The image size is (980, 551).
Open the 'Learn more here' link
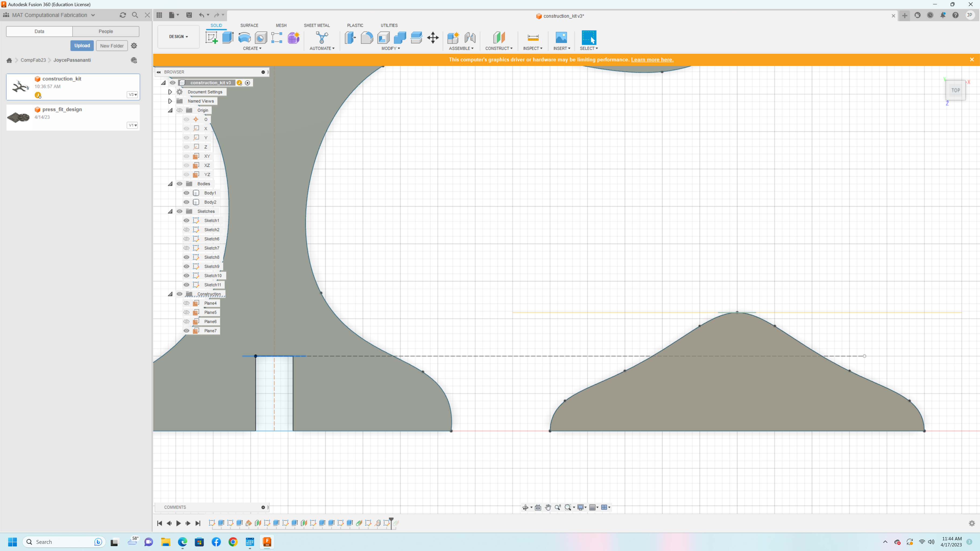652,60
